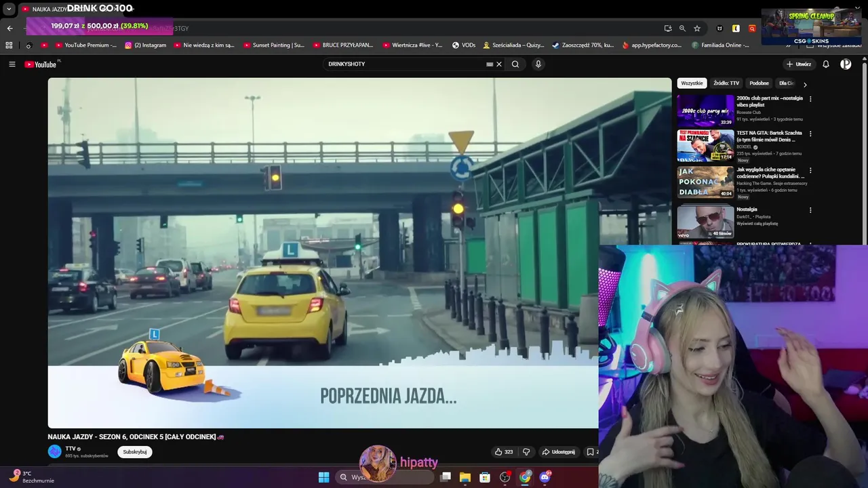
Task: Open app.hypefactory.co bookmark
Action: [652, 45]
